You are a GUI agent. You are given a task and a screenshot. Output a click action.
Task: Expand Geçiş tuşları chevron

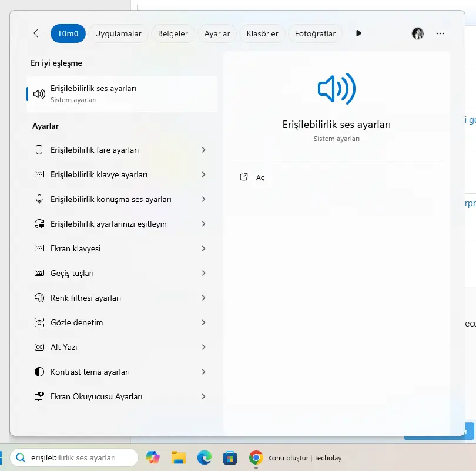204,273
